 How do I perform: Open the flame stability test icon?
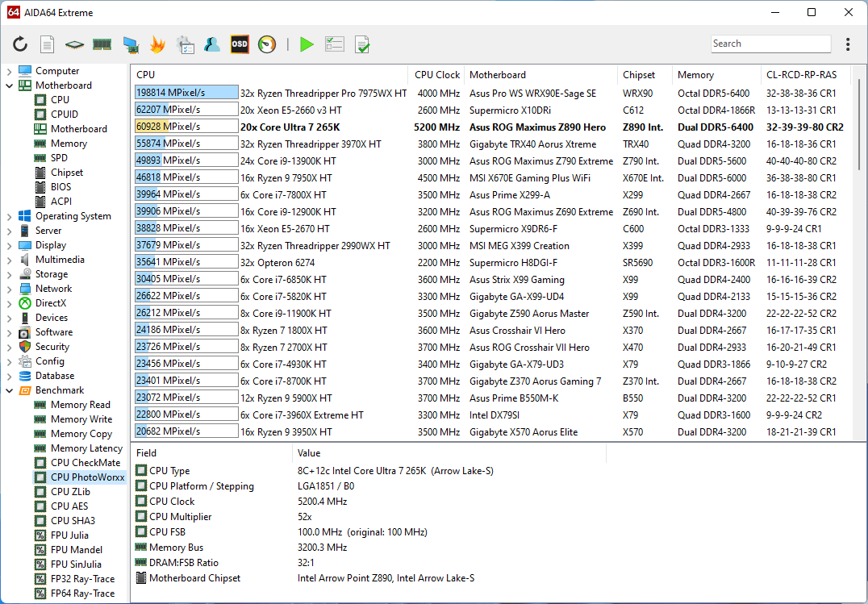coord(157,44)
